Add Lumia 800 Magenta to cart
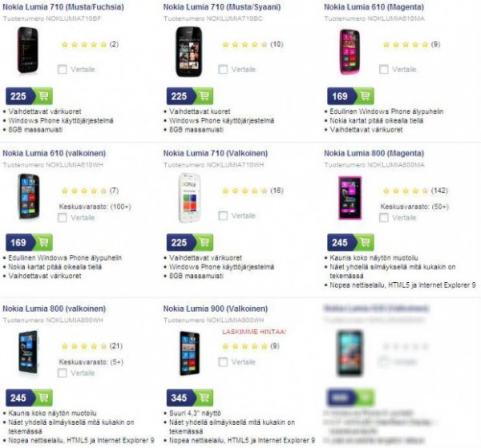 (x=366, y=242)
